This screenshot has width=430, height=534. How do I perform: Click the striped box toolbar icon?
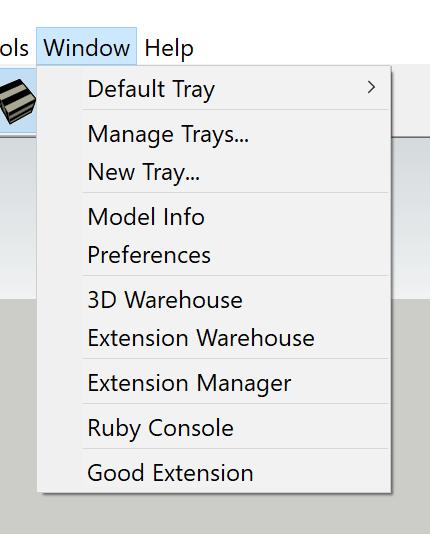coord(17,101)
